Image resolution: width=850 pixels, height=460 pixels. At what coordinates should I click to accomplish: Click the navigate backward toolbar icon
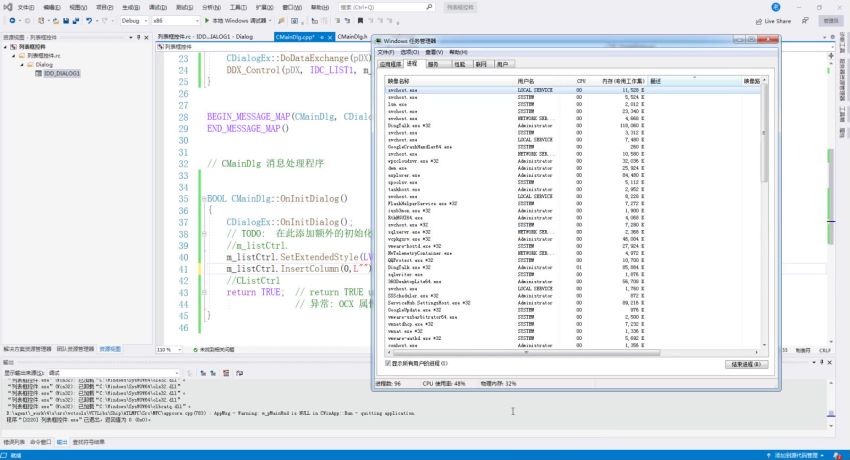tap(12, 21)
